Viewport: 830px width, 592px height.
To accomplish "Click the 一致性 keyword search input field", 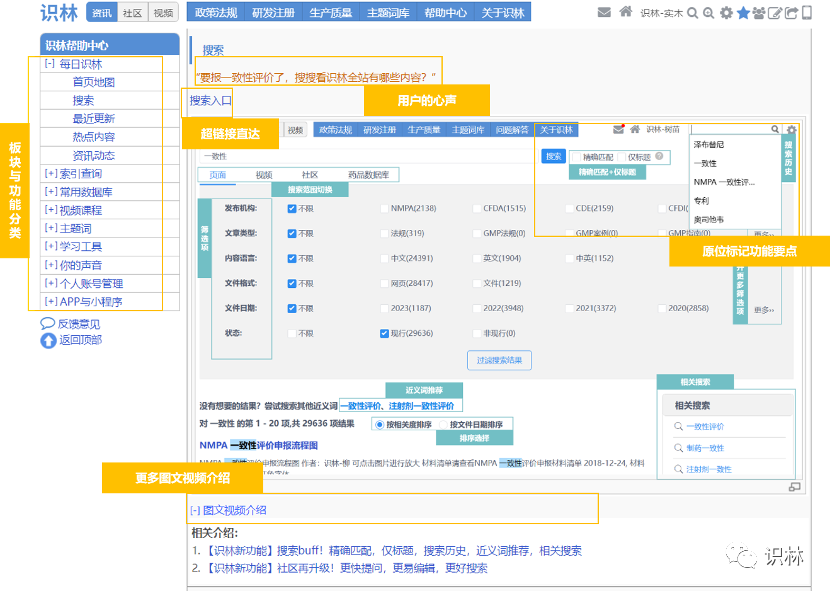I will click(x=368, y=156).
